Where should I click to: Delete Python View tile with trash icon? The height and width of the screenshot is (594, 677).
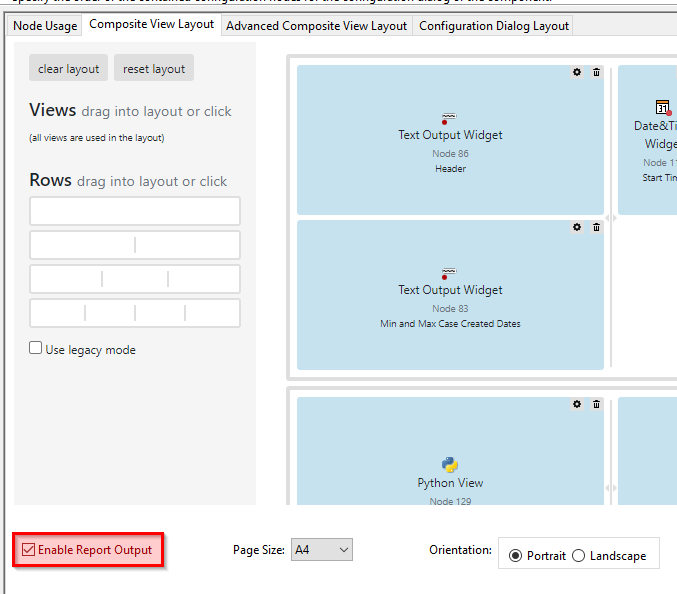click(596, 404)
